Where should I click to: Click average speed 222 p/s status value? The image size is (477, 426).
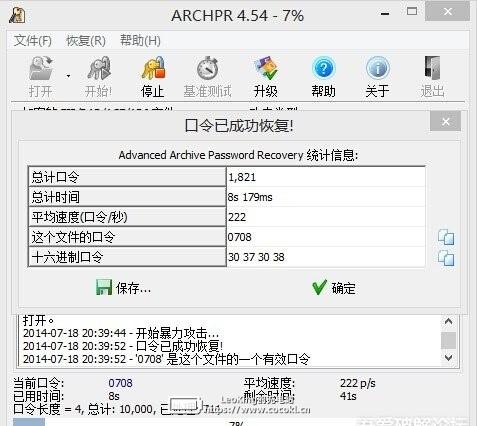click(x=358, y=383)
